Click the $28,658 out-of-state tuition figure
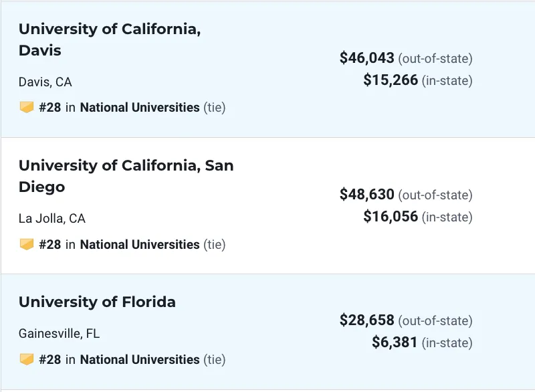The height and width of the screenshot is (392, 535). point(366,320)
